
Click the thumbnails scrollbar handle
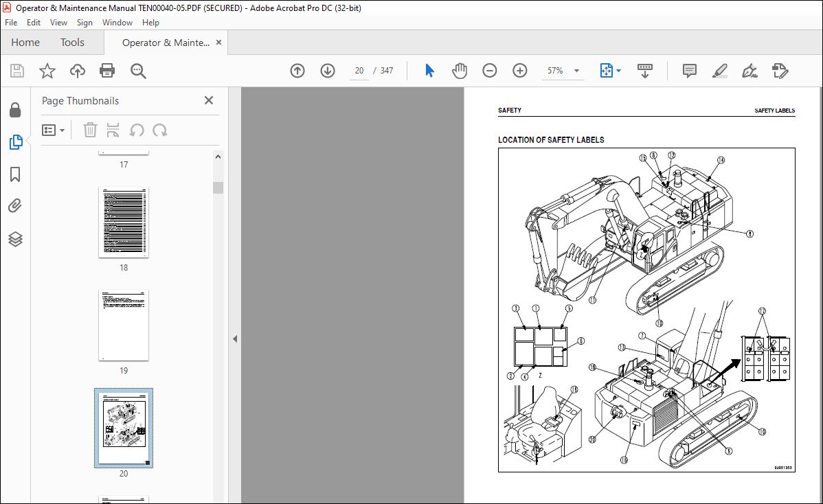218,187
